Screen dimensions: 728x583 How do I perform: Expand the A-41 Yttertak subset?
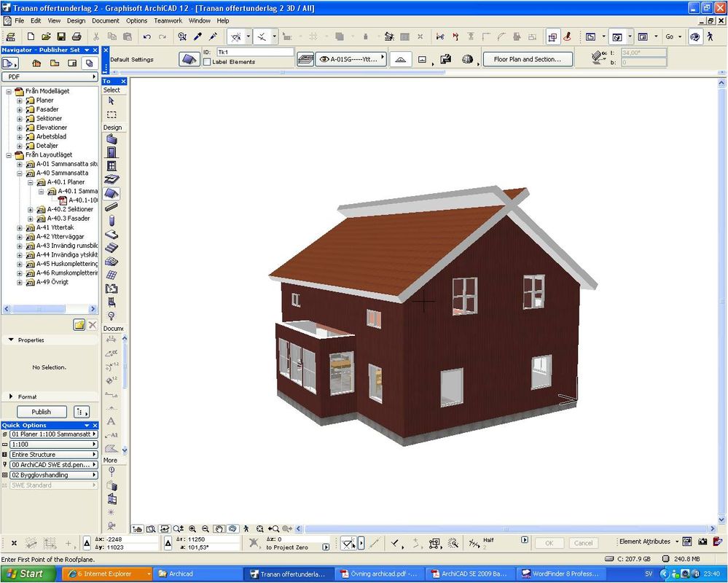click(20, 228)
